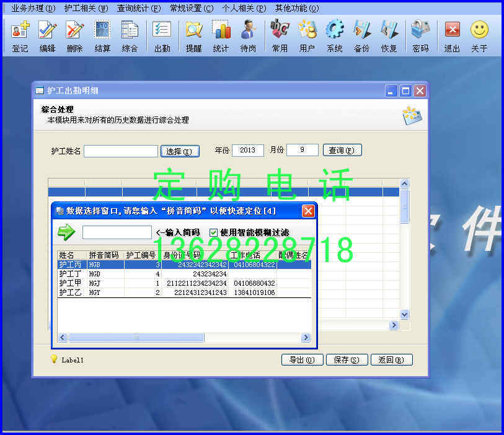Click the selection list scroll-right arrow
The height and width of the screenshot is (435, 504).
[306, 337]
